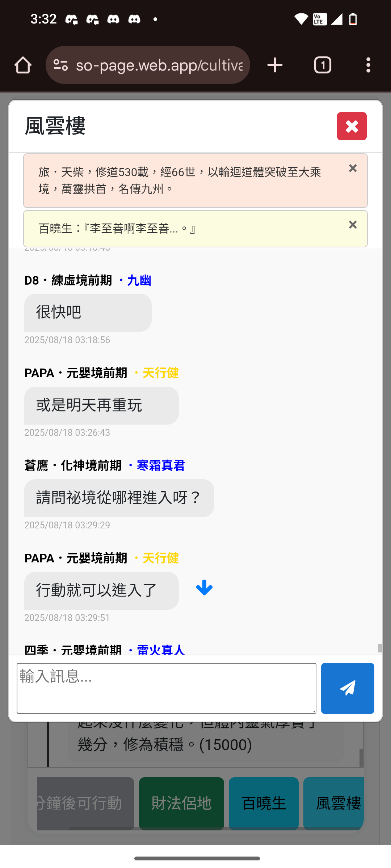Tap the address bar URL
Viewport: 391px width, 868px height.
(x=159, y=65)
